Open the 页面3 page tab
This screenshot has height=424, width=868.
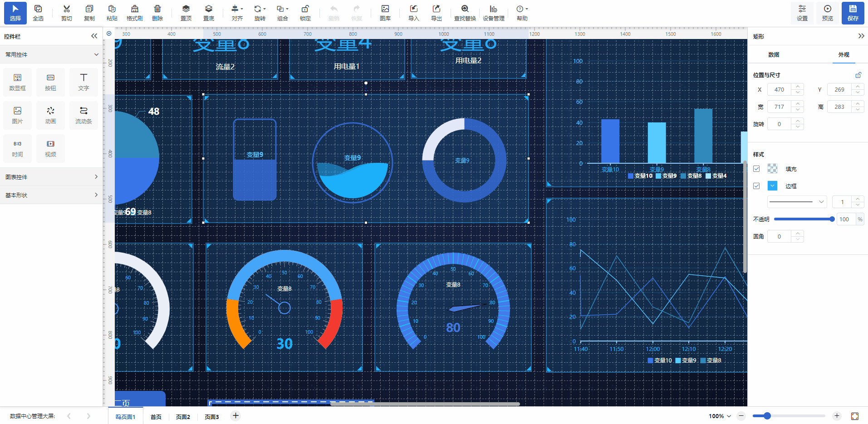point(212,417)
